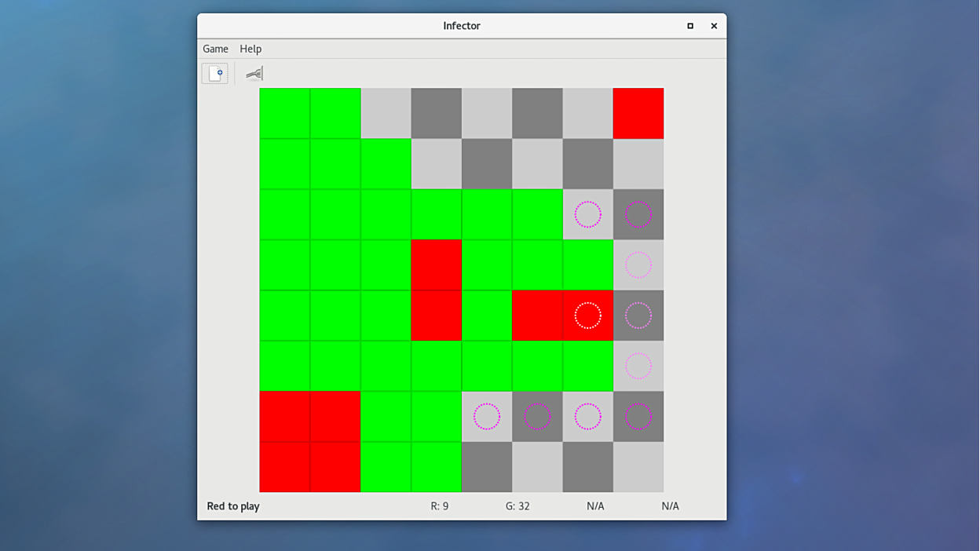980x551 pixels.
Task: Click the megaphone sound icon in toolbar
Action: 254,72
